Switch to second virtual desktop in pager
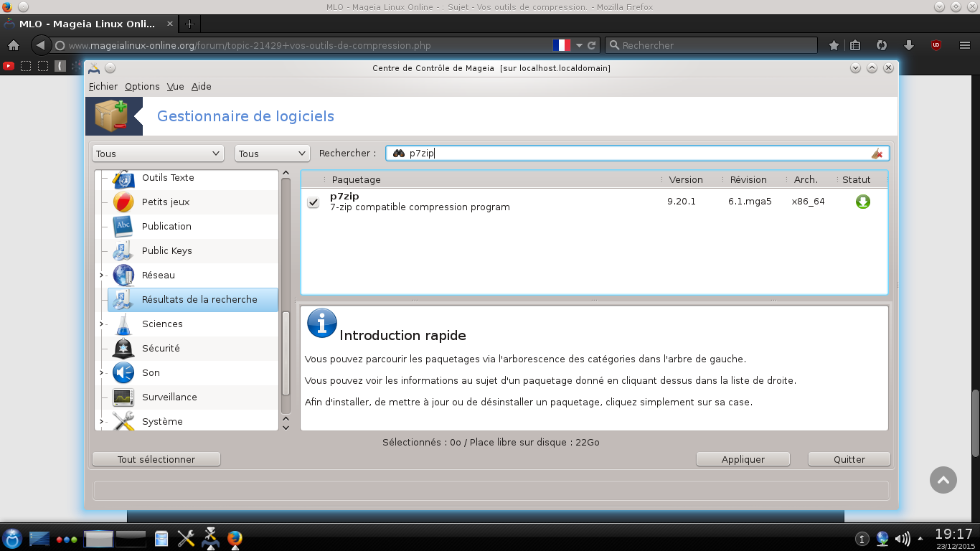Screen dimensions: 980x551 pos(131,538)
